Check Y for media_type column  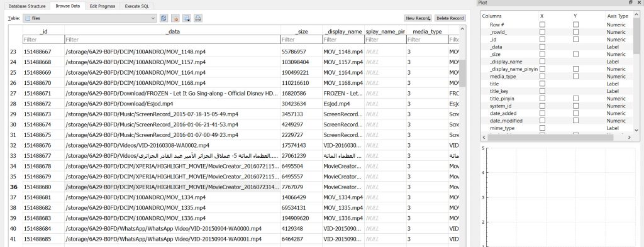point(576,76)
